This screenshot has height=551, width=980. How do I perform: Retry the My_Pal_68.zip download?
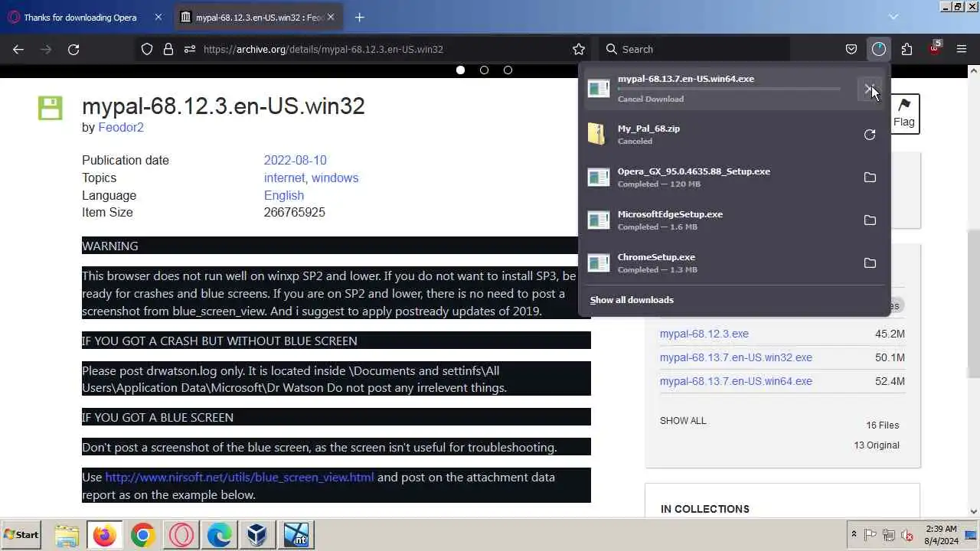point(870,135)
